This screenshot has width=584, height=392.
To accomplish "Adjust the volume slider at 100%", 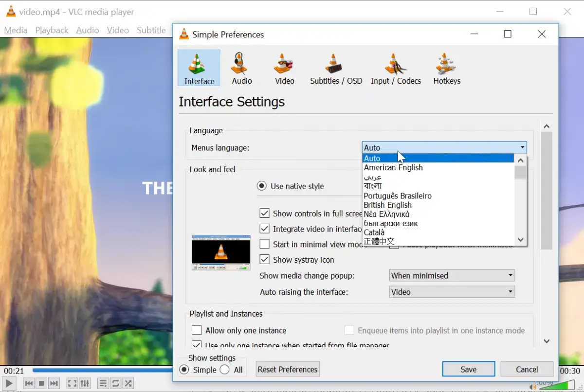I will [557, 386].
